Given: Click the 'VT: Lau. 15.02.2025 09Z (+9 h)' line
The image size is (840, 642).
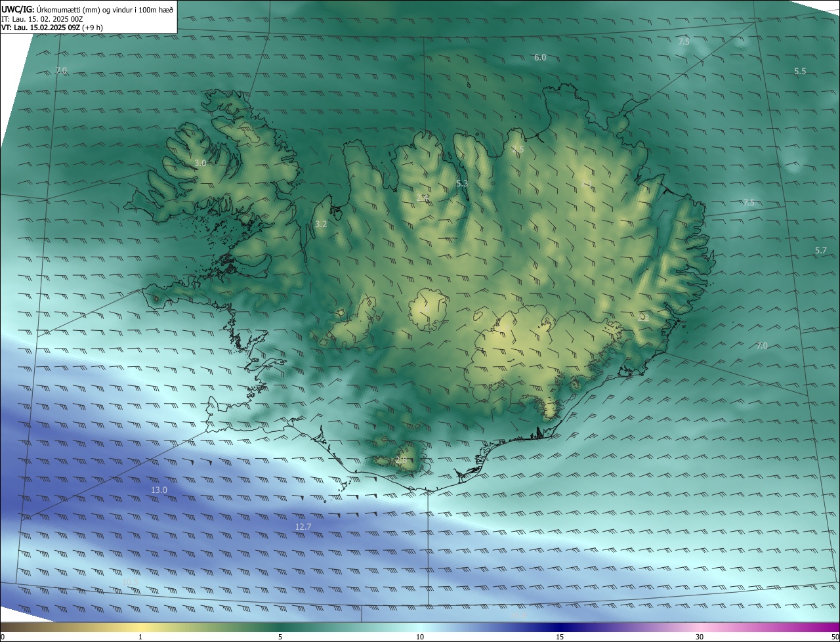Looking at the screenshot, I should tap(52, 28).
